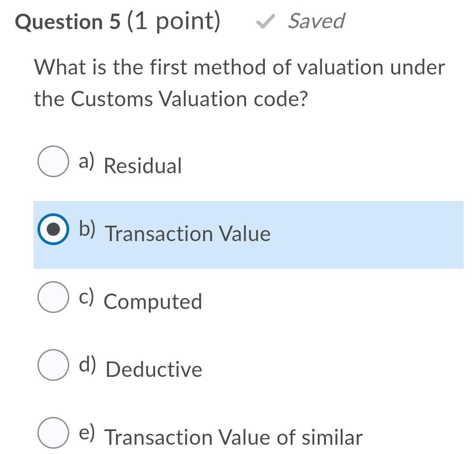This screenshot has height=454, width=476.
Task: Click the option letter c) marker
Action: 87,297
